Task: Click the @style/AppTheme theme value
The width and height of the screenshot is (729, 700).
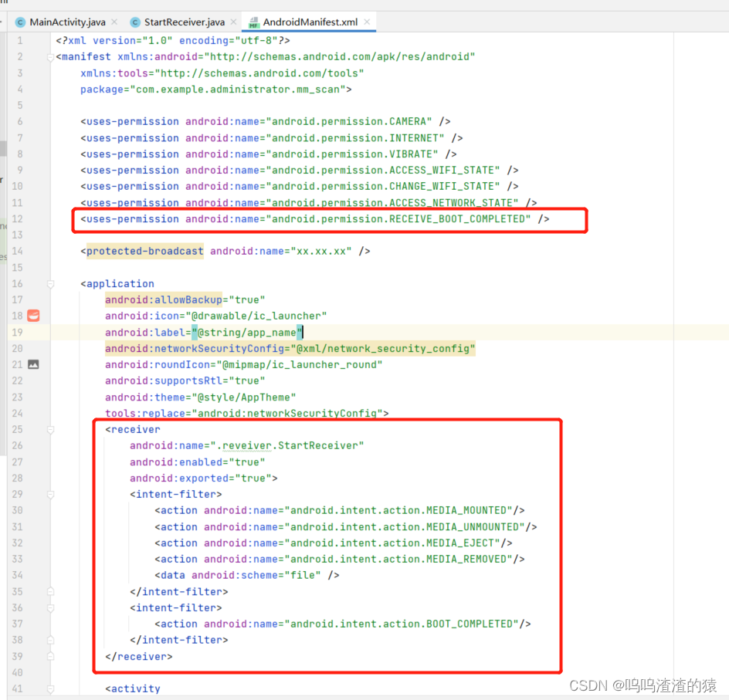Action: pyautogui.click(x=243, y=397)
